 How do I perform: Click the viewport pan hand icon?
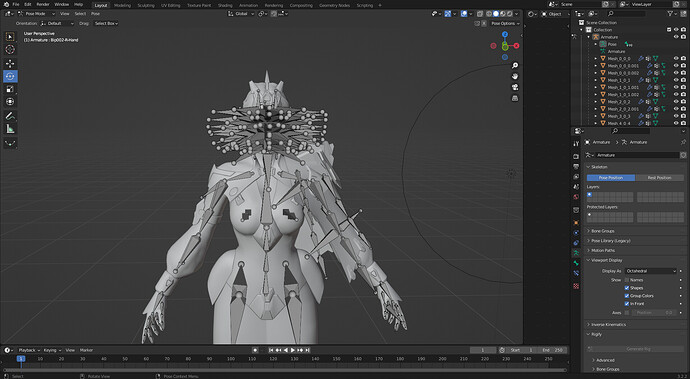515,77
